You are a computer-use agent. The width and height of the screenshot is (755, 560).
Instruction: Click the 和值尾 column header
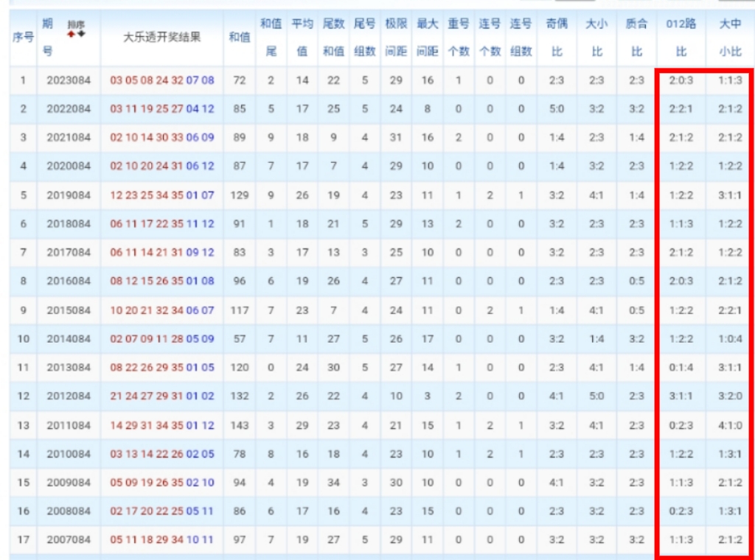coord(271,38)
